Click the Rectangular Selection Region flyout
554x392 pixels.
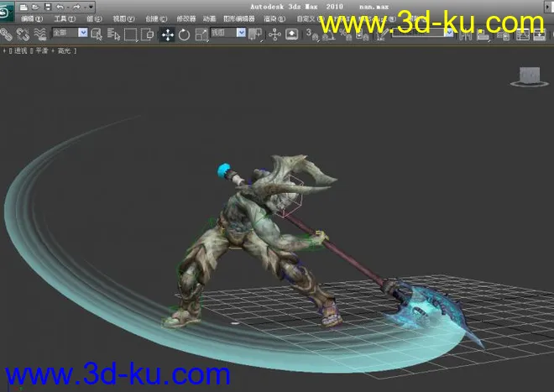[130, 34]
